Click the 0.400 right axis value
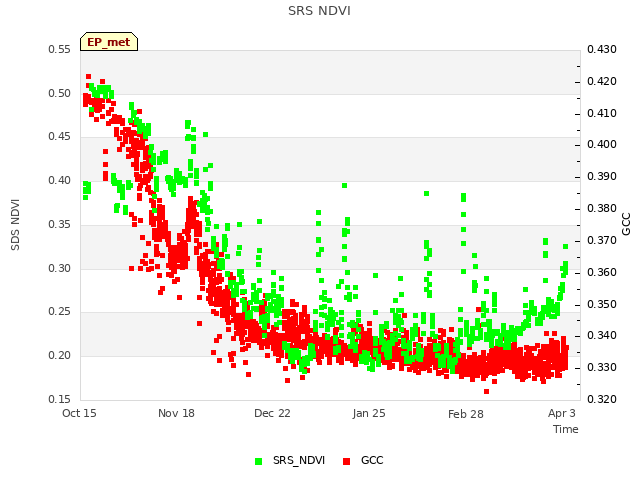640x480 pixels. coord(602,144)
